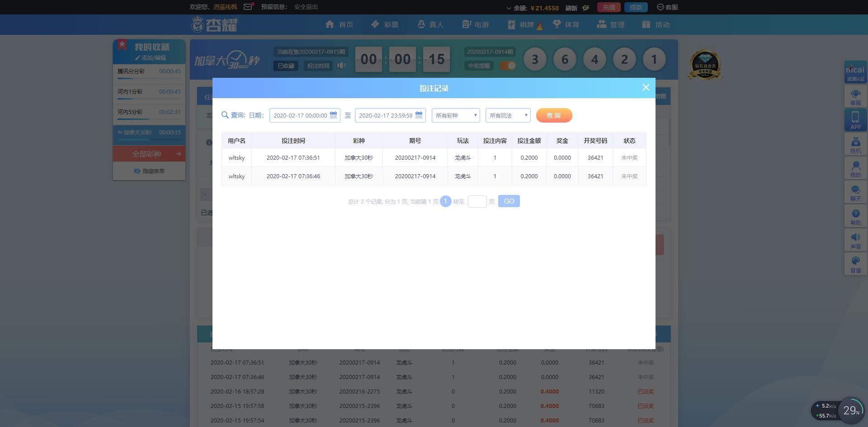Click the GO page jump button

click(x=509, y=201)
